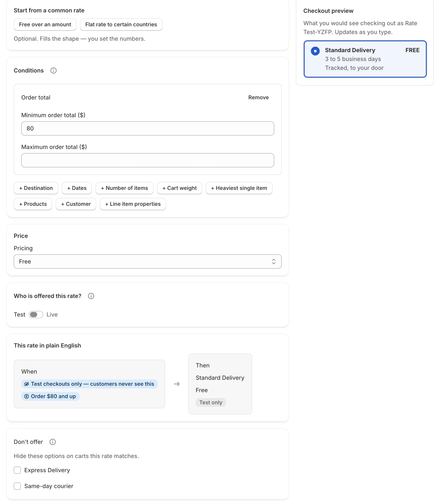This screenshot has width=440, height=504.
Task: Click the 'Tracked, to your door' text
Action: [x=354, y=68]
